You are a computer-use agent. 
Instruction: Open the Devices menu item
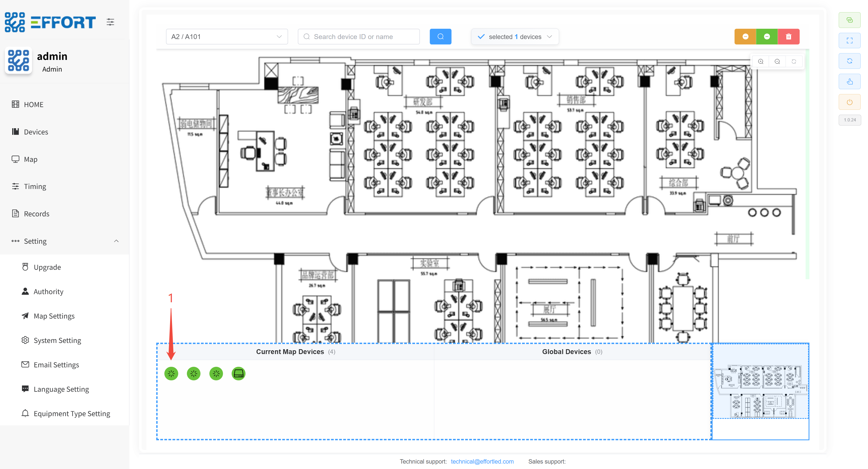36,132
